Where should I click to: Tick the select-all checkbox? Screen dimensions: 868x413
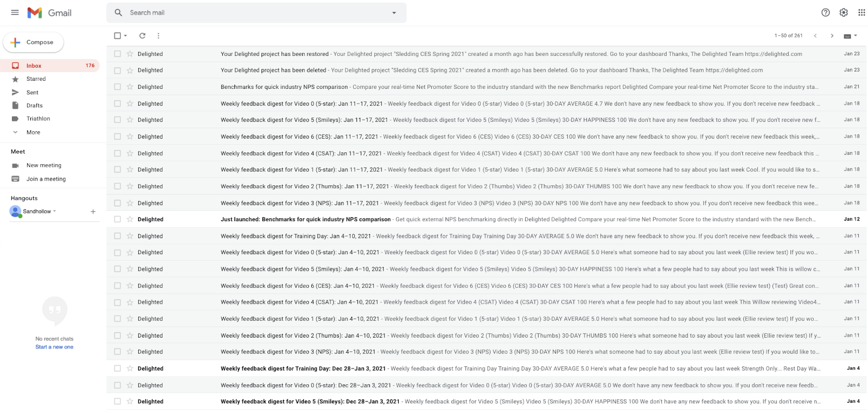(x=117, y=36)
